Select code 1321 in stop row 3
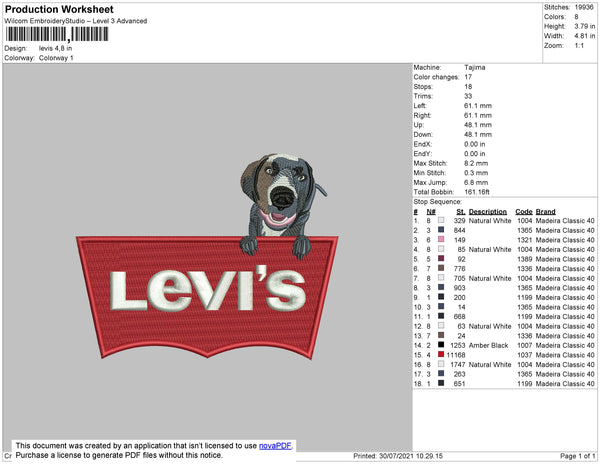 click(525, 240)
